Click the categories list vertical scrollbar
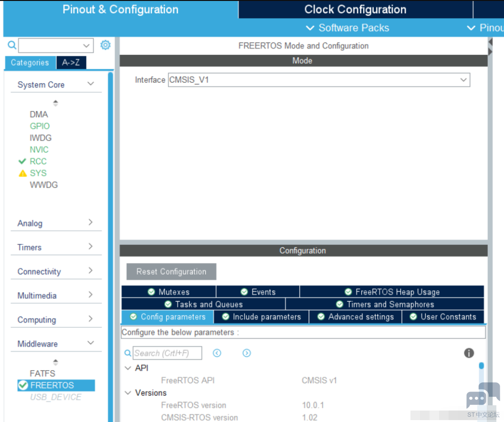This screenshot has height=422, width=504. coord(111,246)
